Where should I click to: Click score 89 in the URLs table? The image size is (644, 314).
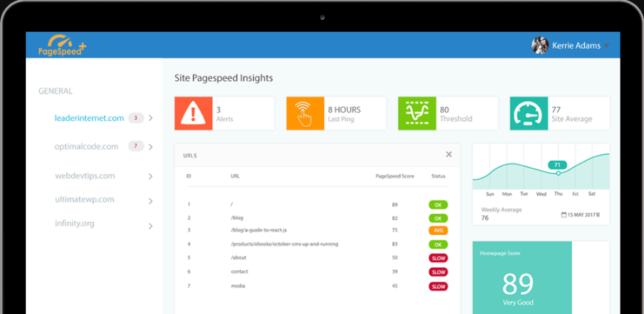click(394, 204)
